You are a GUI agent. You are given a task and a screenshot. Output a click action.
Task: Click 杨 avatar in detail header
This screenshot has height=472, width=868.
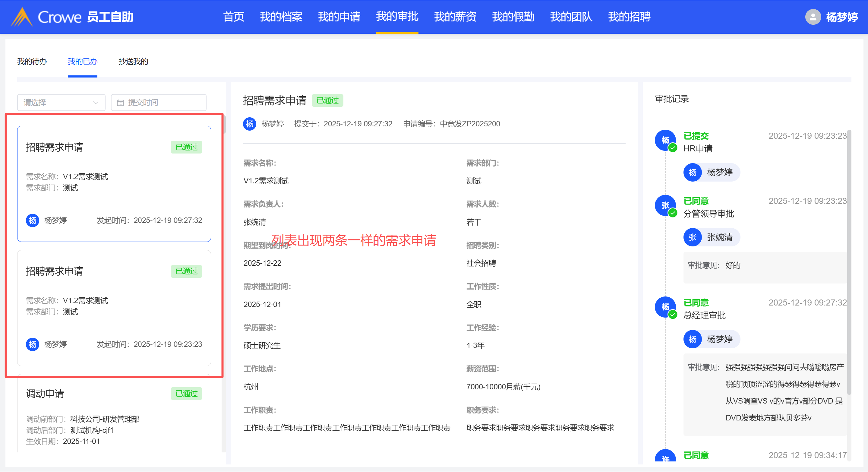point(249,124)
